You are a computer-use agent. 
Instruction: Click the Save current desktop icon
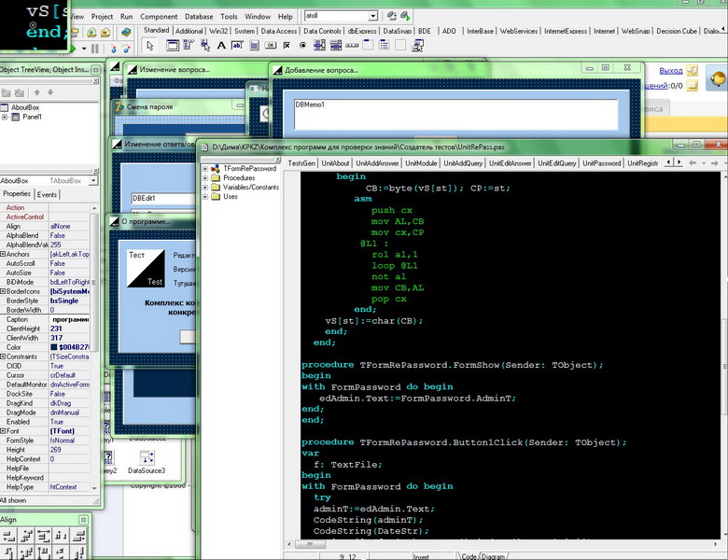pos(391,16)
